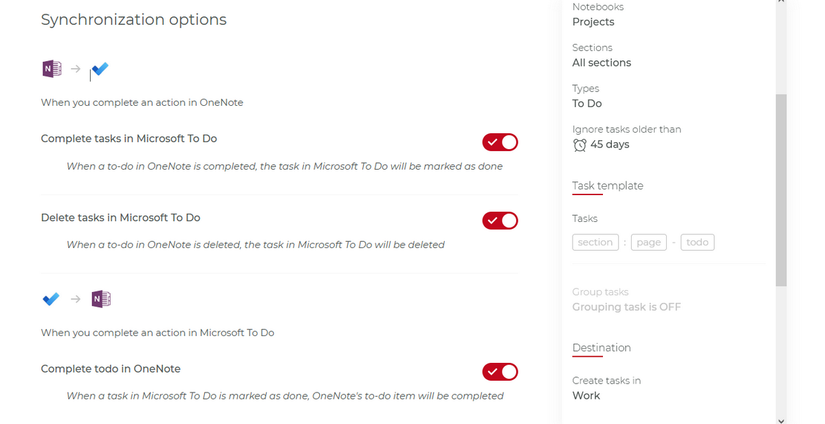The height and width of the screenshot is (424, 825).
Task: Toggle Complete todo in OneNote switch
Action: click(500, 372)
